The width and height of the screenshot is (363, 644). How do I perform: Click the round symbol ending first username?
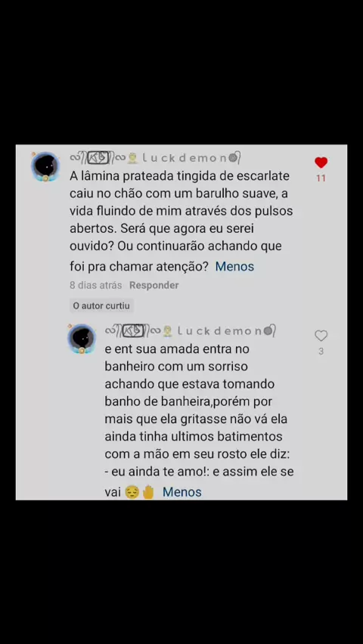pyautogui.click(x=233, y=158)
